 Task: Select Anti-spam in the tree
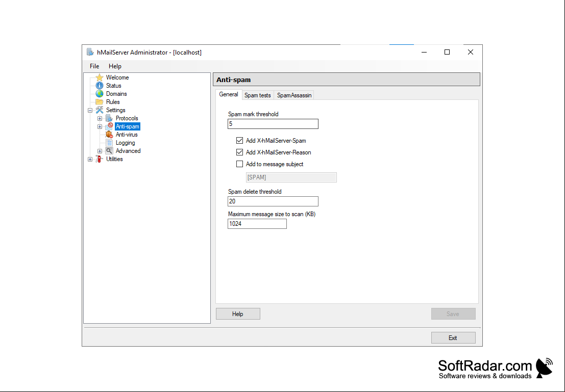click(x=127, y=126)
